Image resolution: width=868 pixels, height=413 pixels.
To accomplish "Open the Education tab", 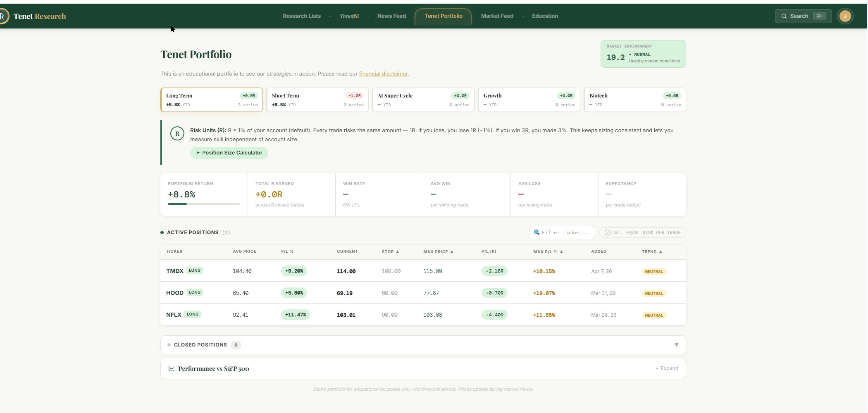I will 545,16.
